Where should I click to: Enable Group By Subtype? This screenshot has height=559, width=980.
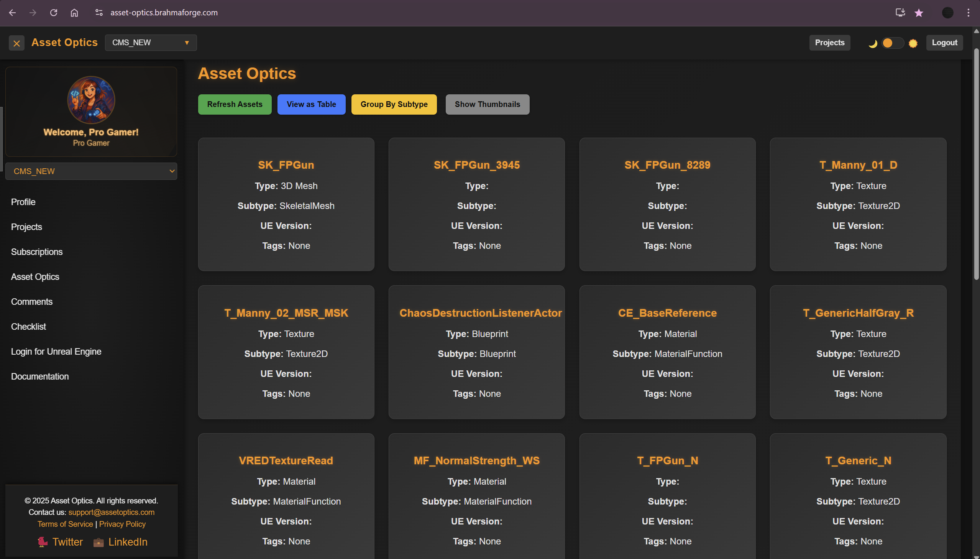coord(394,104)
